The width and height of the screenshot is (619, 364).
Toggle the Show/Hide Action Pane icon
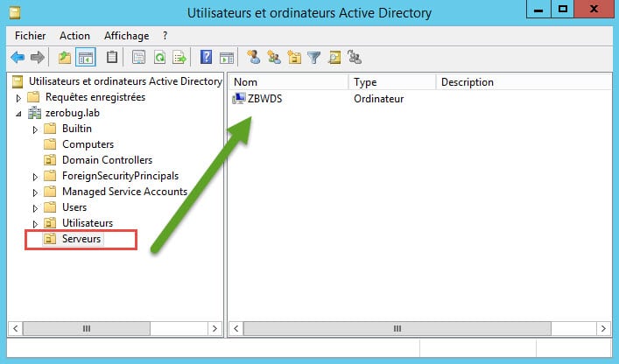pos(227,58)
